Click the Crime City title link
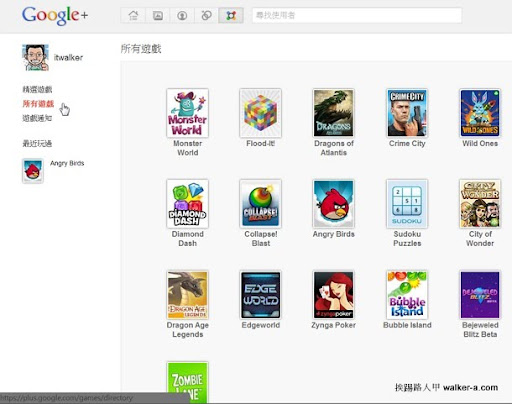The image size is (512, 404). 407,144
